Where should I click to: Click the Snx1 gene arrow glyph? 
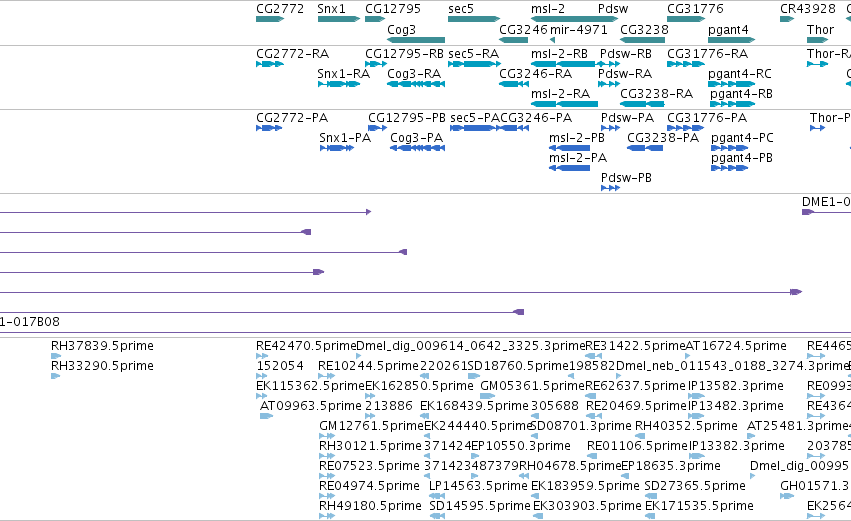point(339,19)
